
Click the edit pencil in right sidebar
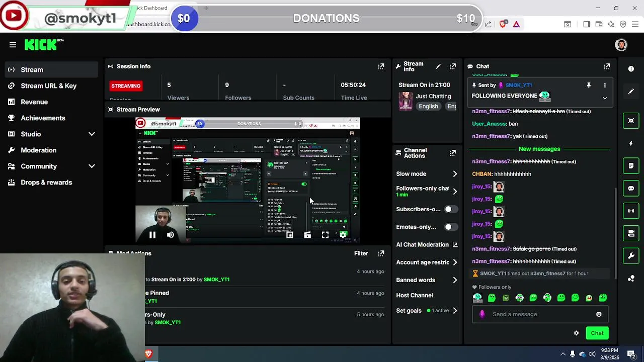[631, 92]
